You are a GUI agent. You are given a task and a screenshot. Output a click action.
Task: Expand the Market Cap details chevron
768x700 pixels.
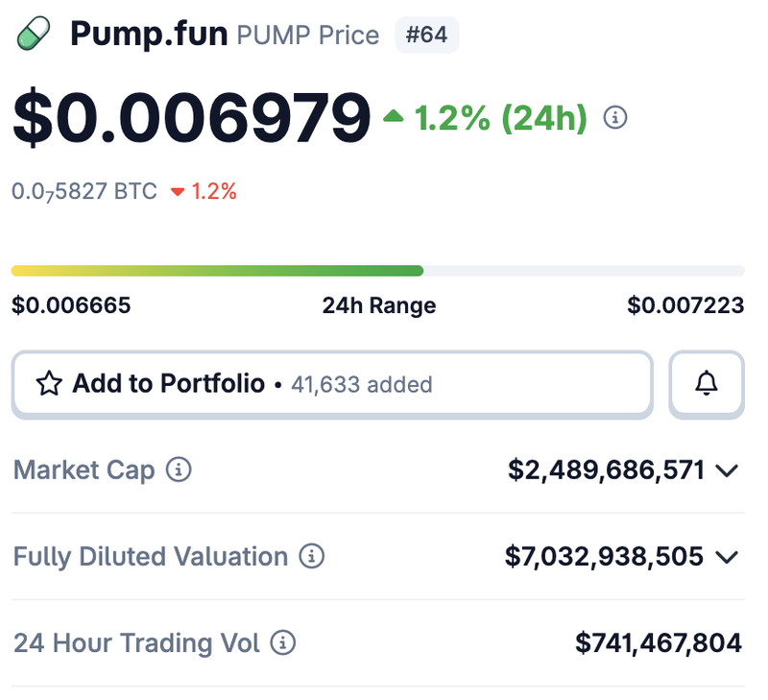pyautogui.click(x=727, y=471)
